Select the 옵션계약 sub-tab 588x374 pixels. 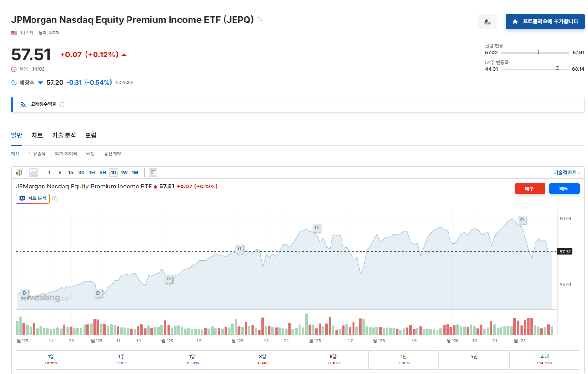[113, 154]
